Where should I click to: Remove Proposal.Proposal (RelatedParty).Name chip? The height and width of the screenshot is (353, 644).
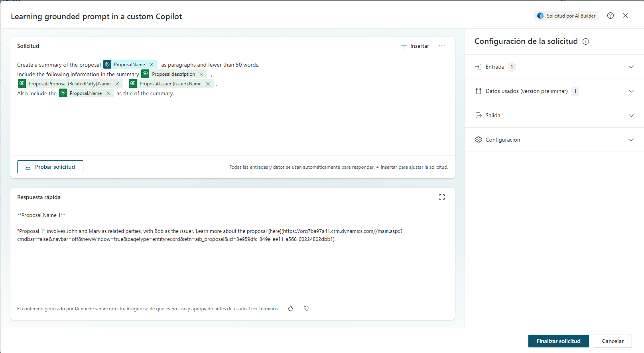point(117,84)
